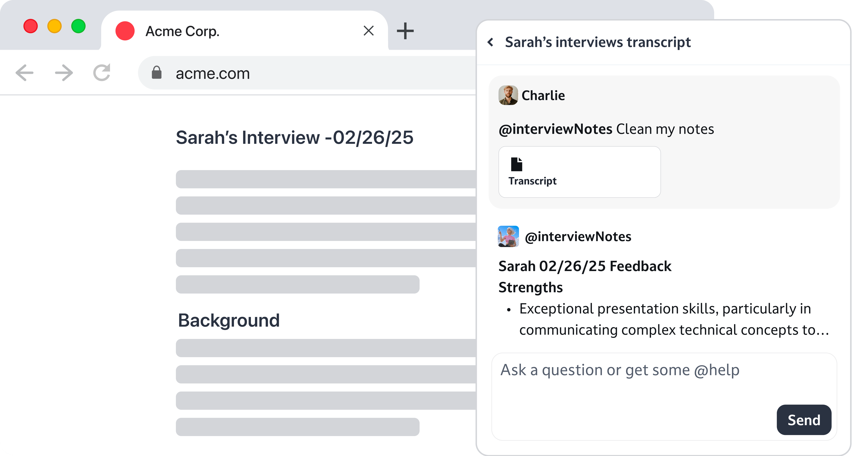868x456 pixels.
Task: Reload the acme.com page
Action: (x=102, y=72)
